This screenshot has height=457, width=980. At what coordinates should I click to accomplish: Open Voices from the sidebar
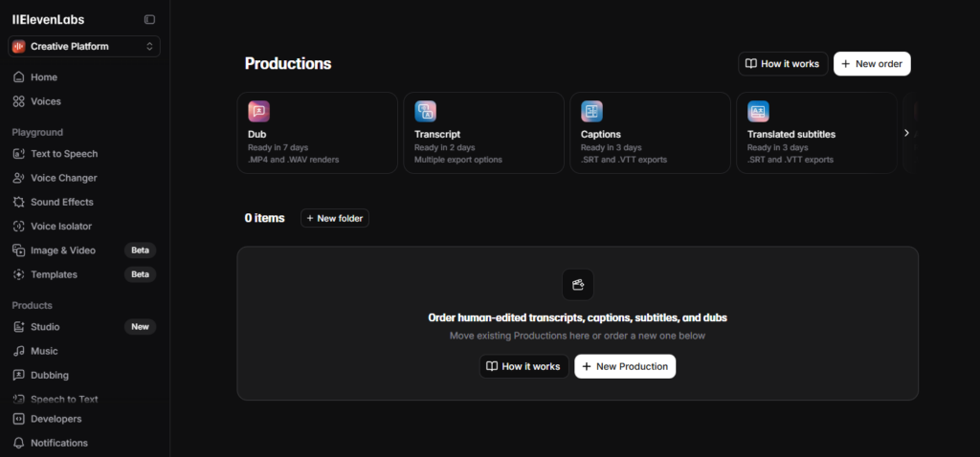(x=45, y=101)
